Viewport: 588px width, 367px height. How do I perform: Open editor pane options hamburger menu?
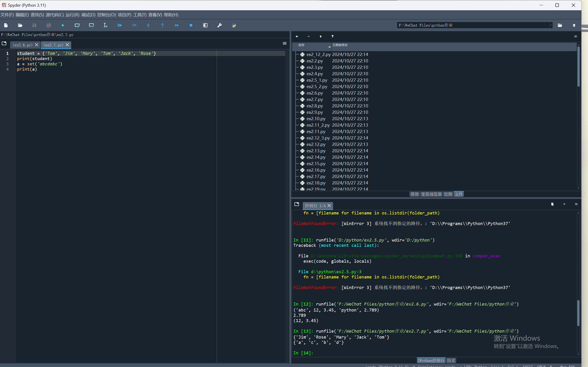tap(285, 43)
